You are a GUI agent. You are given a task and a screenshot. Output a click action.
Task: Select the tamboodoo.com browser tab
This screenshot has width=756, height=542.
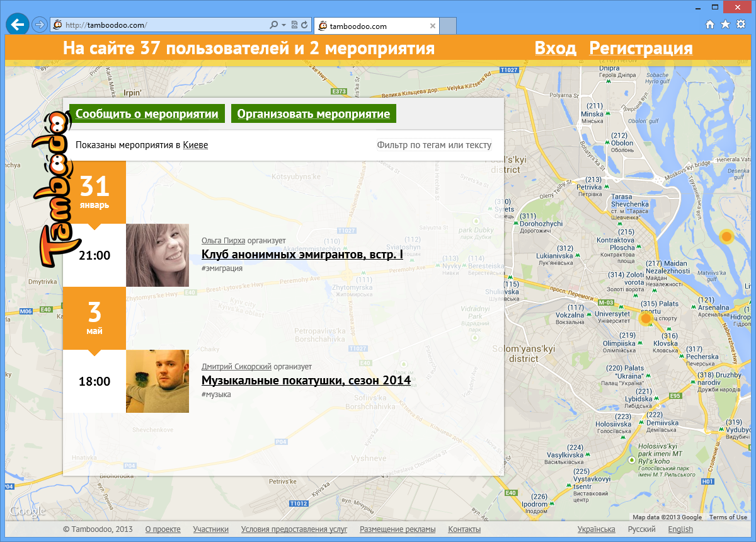375,26
